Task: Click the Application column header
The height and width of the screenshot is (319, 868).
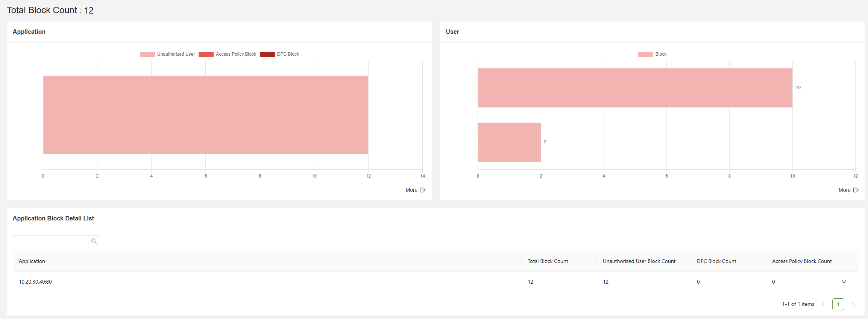Action: pyautogui.click(x=32, y=261)
